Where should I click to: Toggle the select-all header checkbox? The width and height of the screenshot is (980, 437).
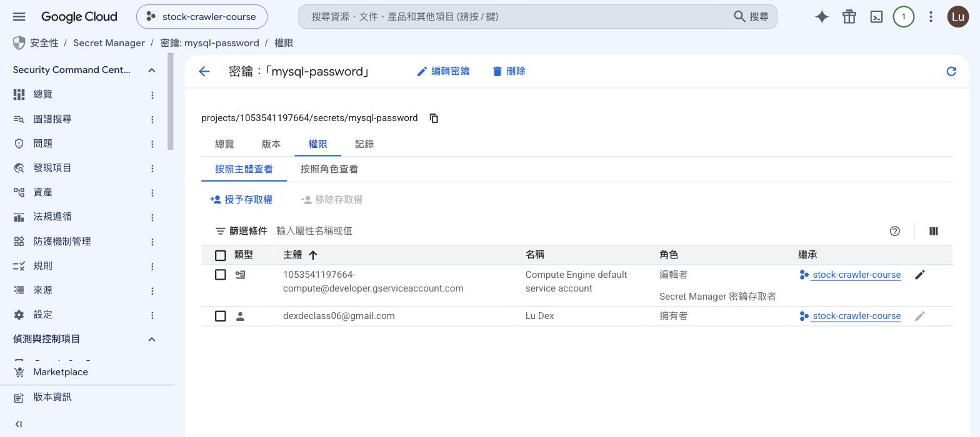(220, 255)
